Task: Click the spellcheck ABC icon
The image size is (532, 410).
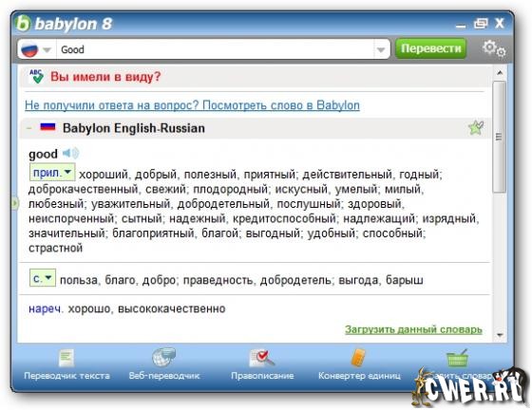Action: pos(36,76)
